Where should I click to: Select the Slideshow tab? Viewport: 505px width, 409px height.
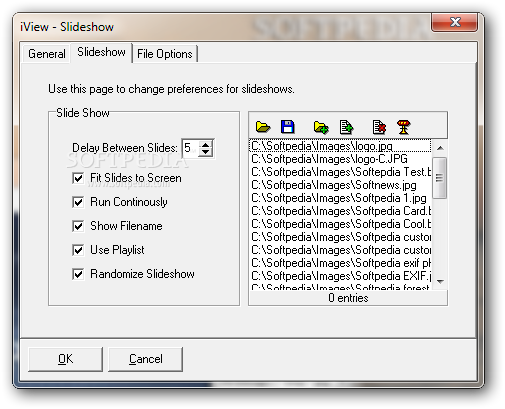tap(101, 52)
